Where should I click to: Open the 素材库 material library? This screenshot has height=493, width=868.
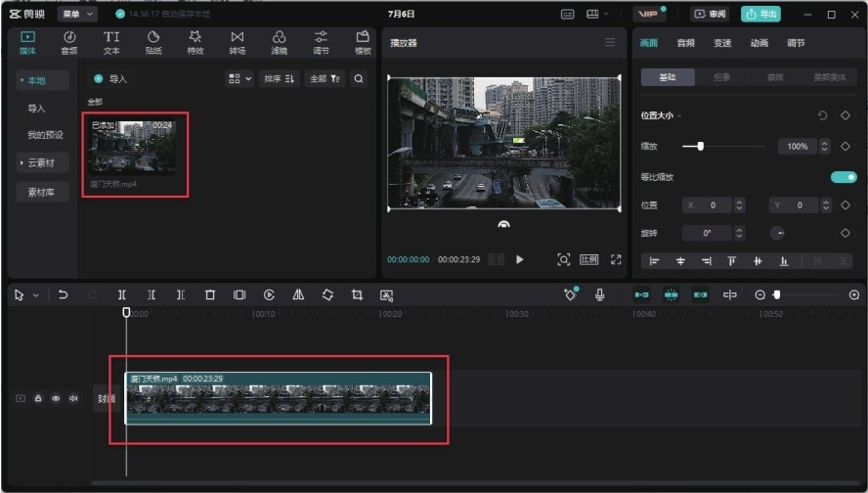[x=42, y=193]
